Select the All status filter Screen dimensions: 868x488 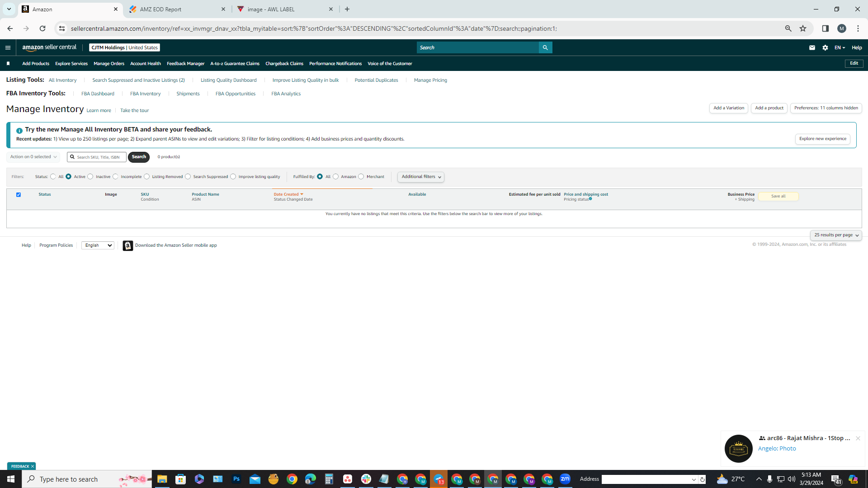click(53, 177)
